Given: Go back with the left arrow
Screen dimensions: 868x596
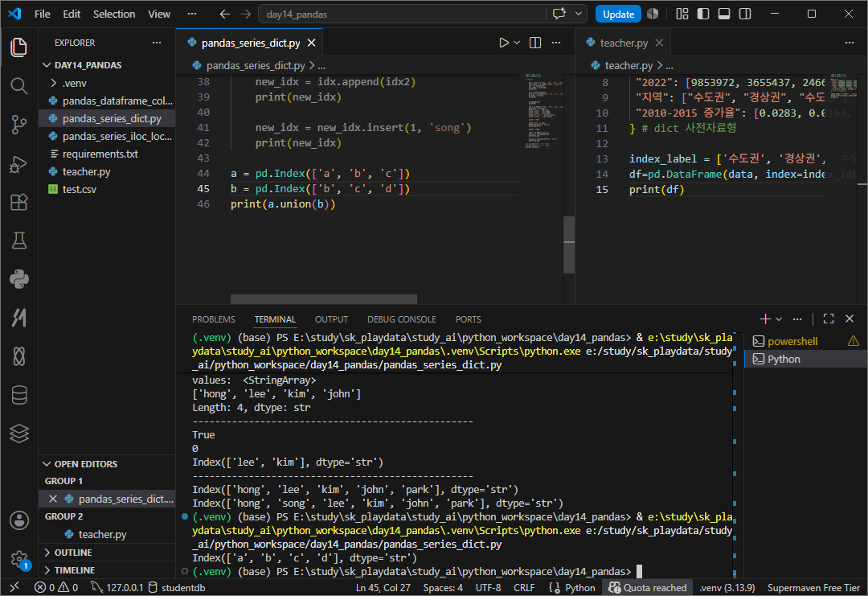Looking at the screenshot, I should [225, 14].
